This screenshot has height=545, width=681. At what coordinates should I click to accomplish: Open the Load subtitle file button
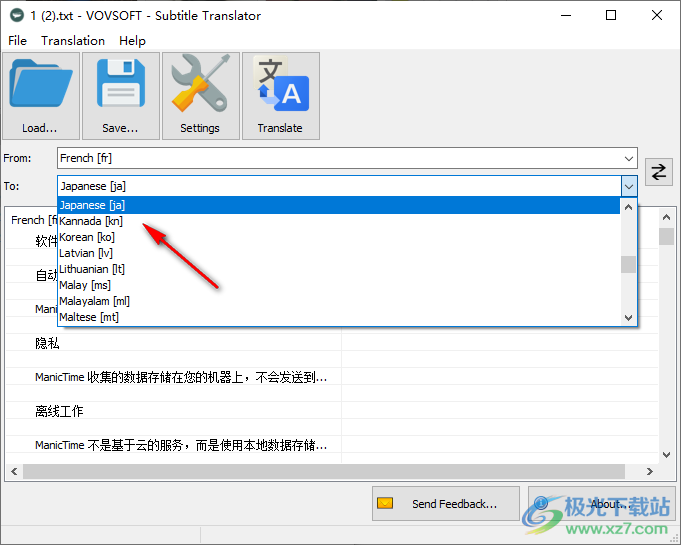(41, 96)
